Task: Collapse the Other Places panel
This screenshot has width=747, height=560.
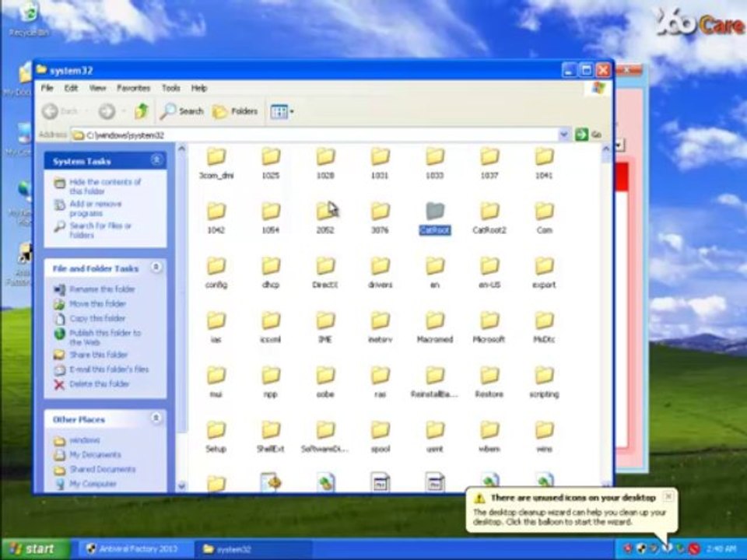Action: click(156, 418)
